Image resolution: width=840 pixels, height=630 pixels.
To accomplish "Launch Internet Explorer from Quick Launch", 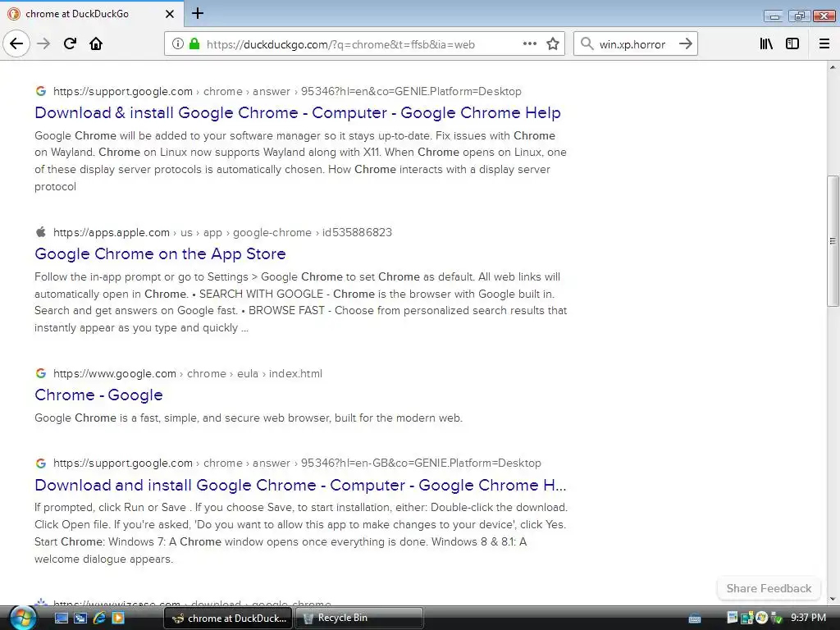I will (99, 619).
